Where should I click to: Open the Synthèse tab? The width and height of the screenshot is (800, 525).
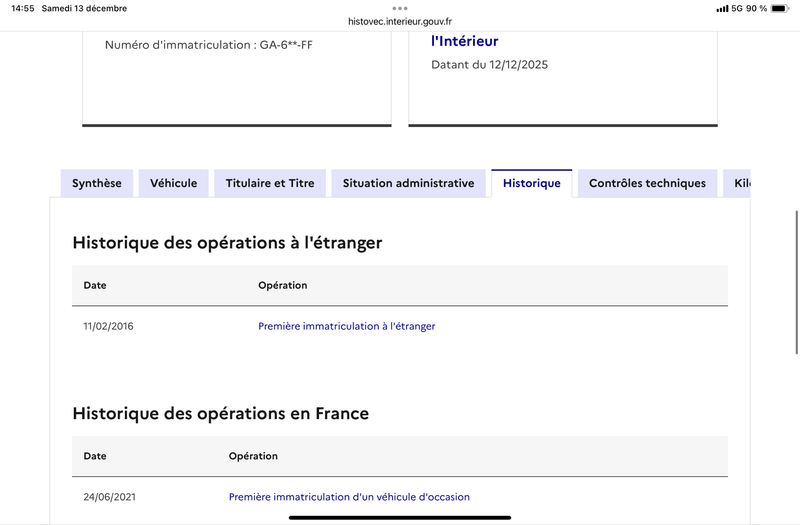click(97, 183)
